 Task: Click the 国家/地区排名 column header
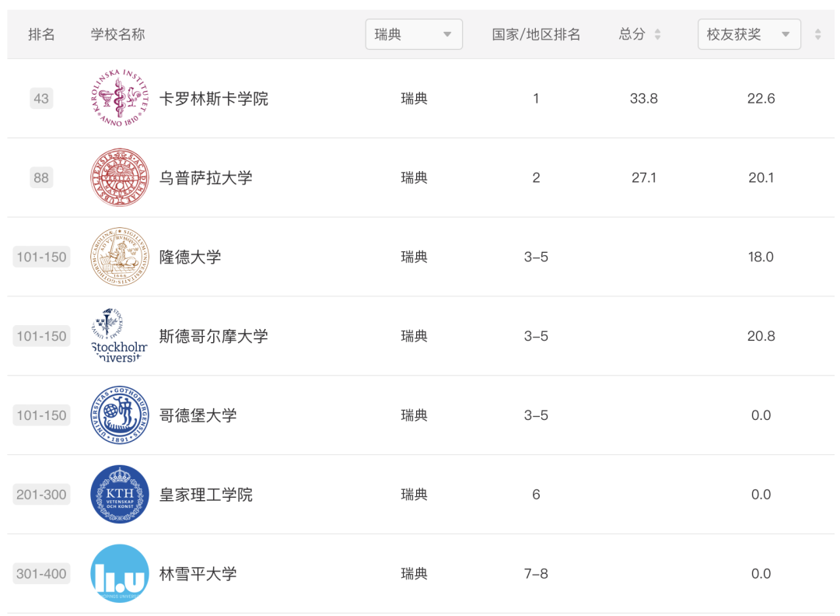click(536, 34)
